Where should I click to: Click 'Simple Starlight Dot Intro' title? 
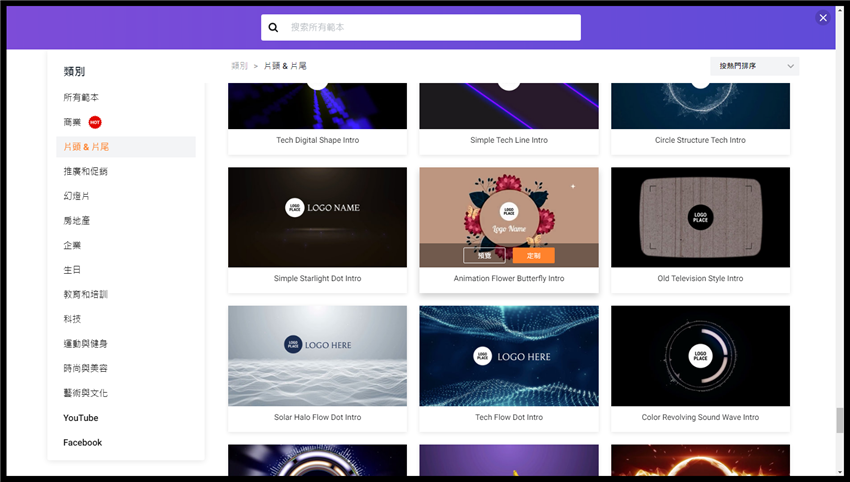pyautogui.click(x=318, y=278)
